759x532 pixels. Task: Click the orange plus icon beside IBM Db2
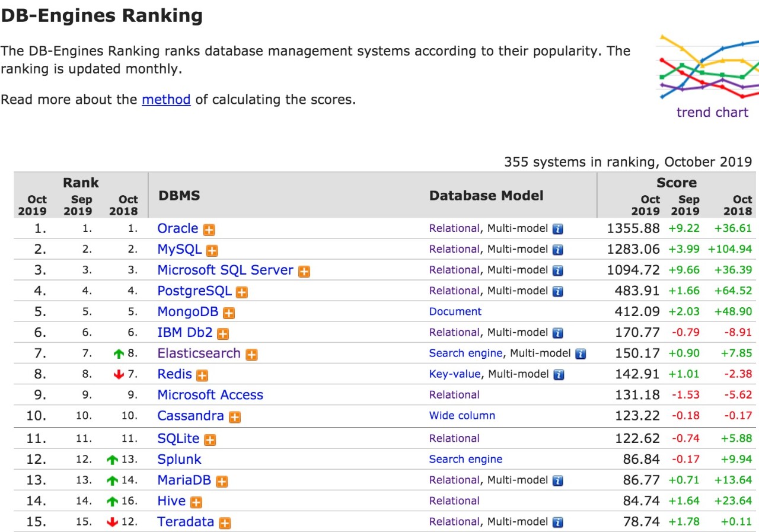(x=223, y=334)
